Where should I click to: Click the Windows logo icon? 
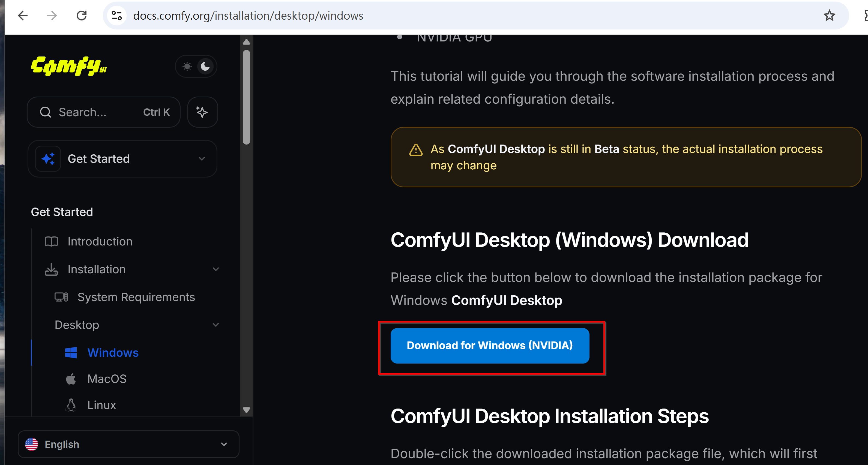(x=71, y=352)
